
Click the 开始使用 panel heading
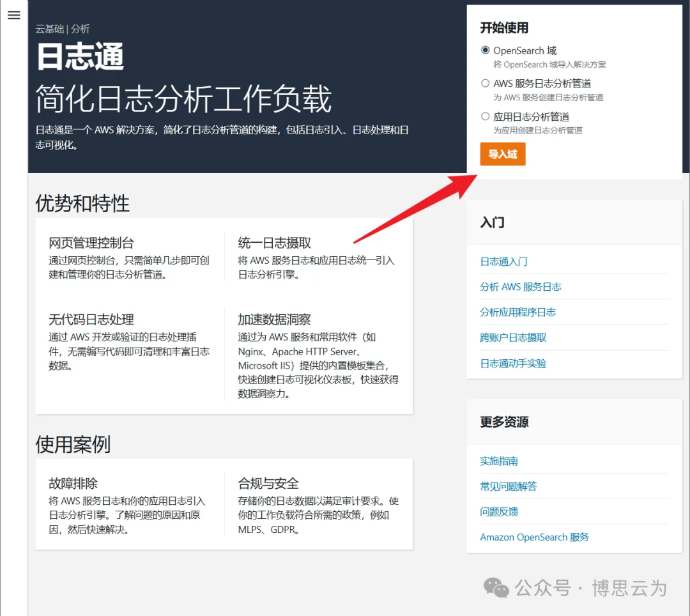[x=504, y=27]
